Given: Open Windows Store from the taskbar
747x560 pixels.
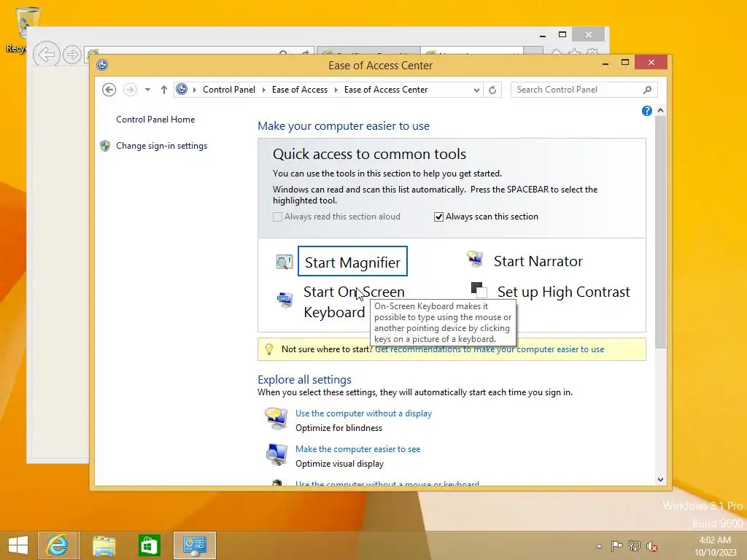Looking at the screenshot, I should (149, 545).
